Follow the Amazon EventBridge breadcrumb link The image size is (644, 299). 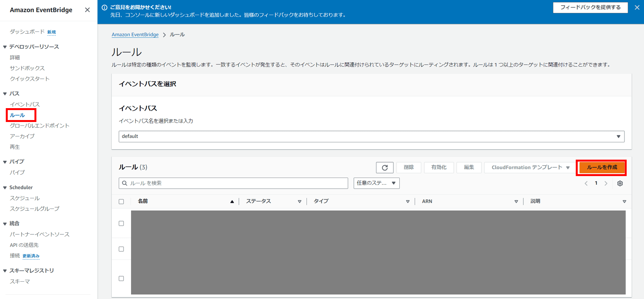coord(135,34)
